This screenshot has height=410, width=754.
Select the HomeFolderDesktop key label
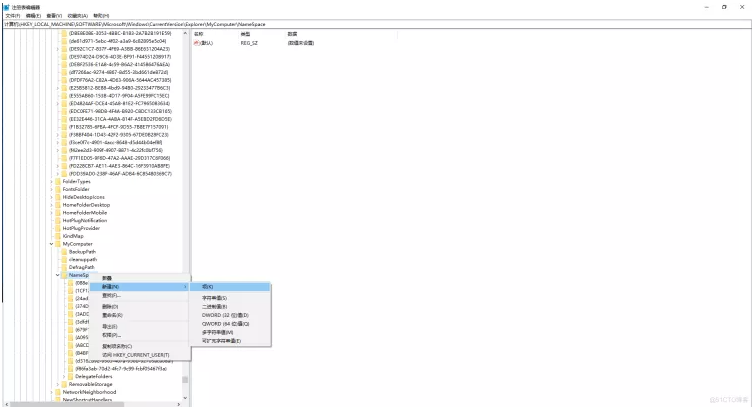pos(86,205)
